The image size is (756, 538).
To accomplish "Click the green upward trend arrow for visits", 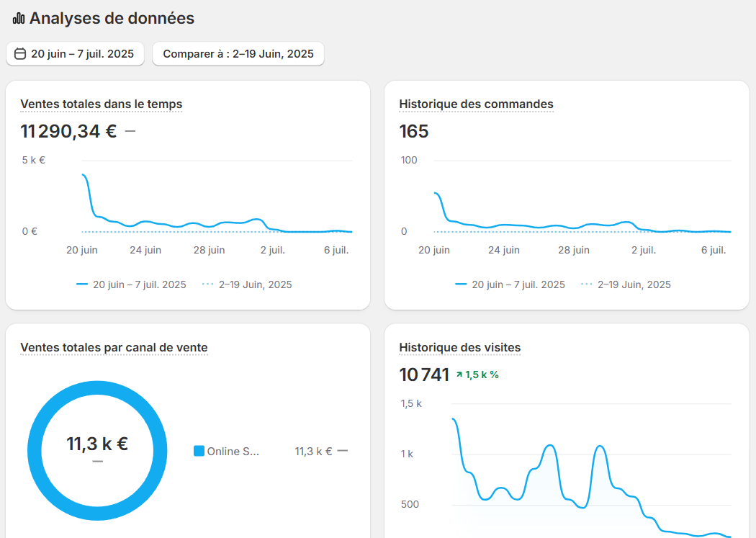I will 459,375.
